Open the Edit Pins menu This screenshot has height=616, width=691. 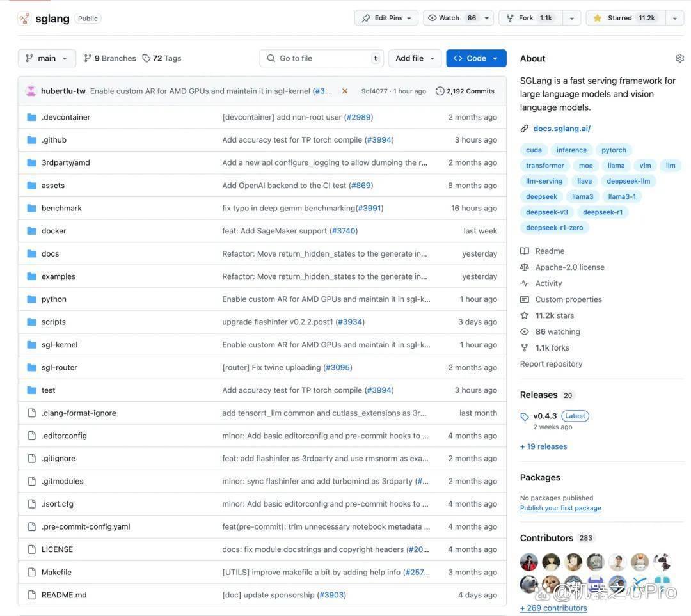386,18
